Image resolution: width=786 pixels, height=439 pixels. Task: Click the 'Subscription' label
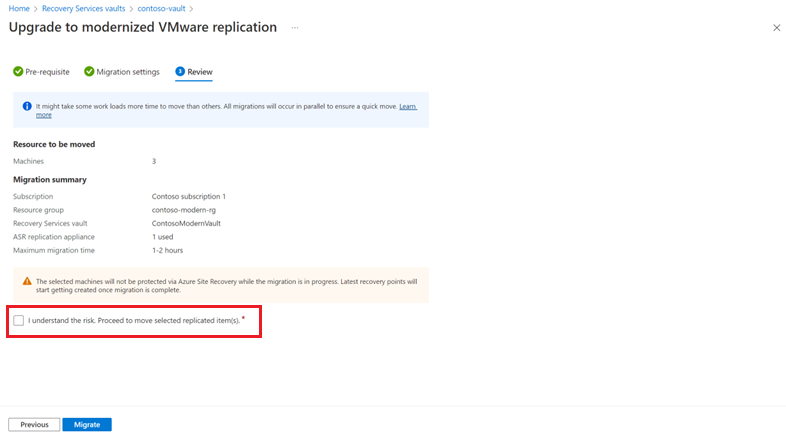pyautogui.click(x=33, y=196)
